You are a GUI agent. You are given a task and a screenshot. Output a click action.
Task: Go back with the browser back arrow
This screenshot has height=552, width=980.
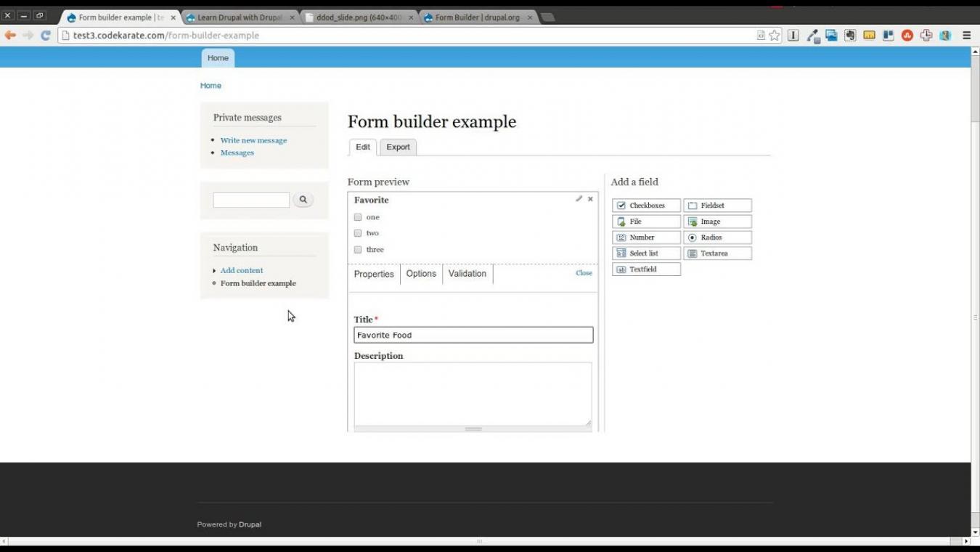point(10,35)
